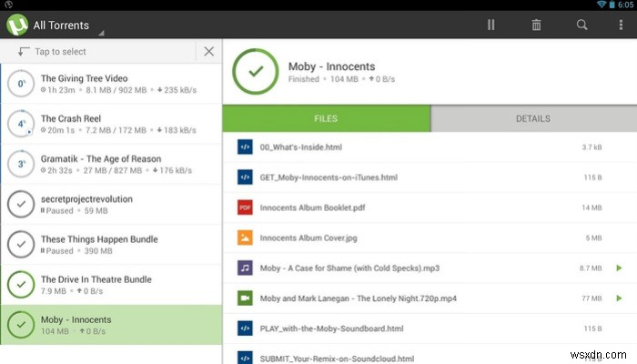Click 'Moby - Innocents' header title
This screenshot has height=364, width=637.
pos(331,66)
